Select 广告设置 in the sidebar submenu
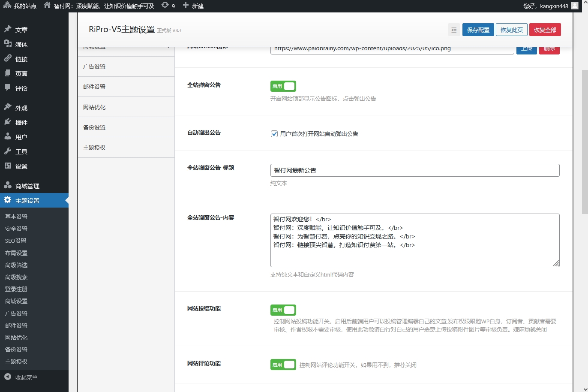Viewport: 588px width, 392px height. (x=16, y=314)
